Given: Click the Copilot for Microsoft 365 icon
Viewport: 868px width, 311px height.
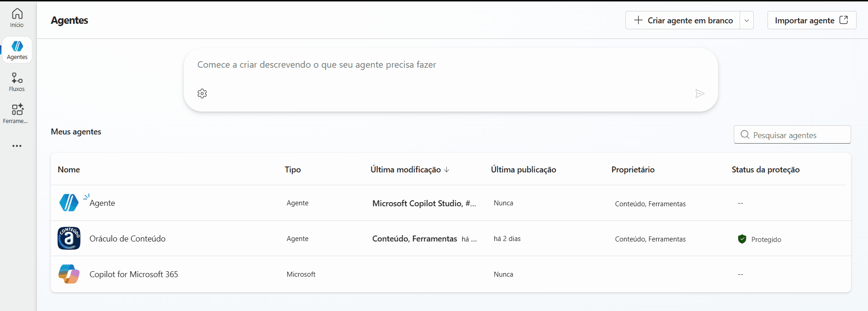Looking at the screenshot, I should click(x=69, y=274).
